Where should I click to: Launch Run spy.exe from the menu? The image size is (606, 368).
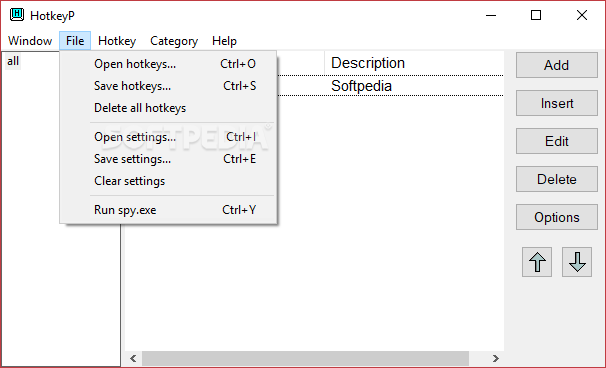(x=168, y=210)
